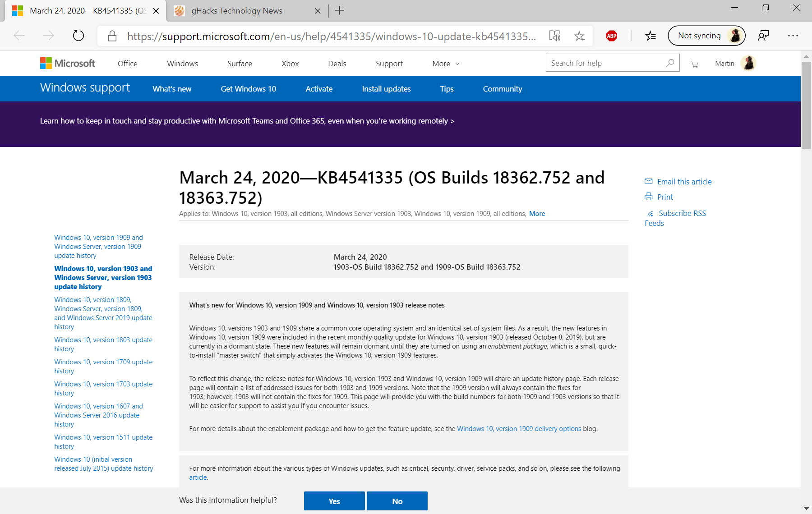Open the shopping cart icon
Screen dimensions: 812x514
coord(694,64)
